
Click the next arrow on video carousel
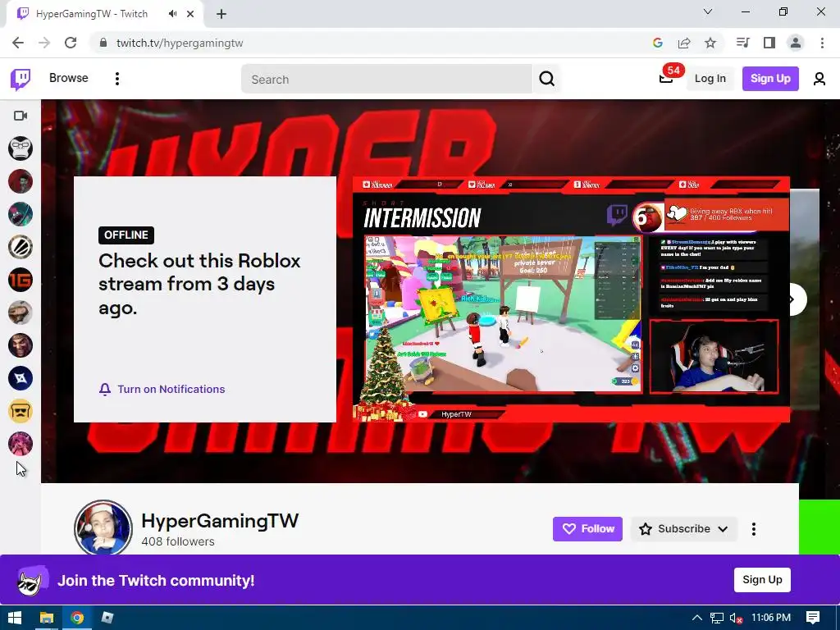click(x=793, y=299)
